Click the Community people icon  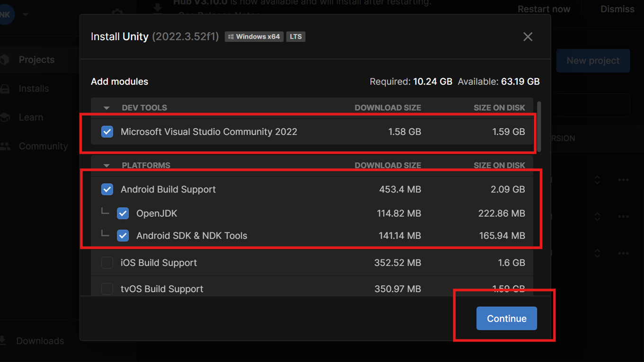point(5,146)
